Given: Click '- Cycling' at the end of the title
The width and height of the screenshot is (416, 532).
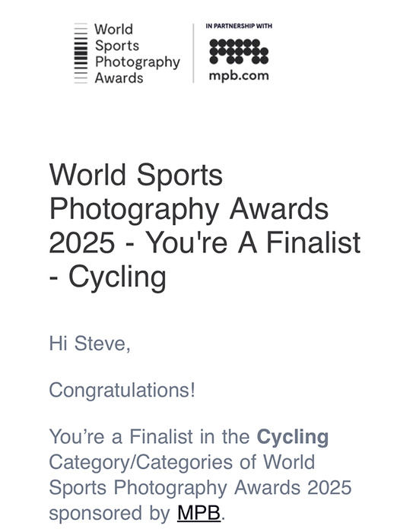Looking at the screenshot, I should [108, 277].
